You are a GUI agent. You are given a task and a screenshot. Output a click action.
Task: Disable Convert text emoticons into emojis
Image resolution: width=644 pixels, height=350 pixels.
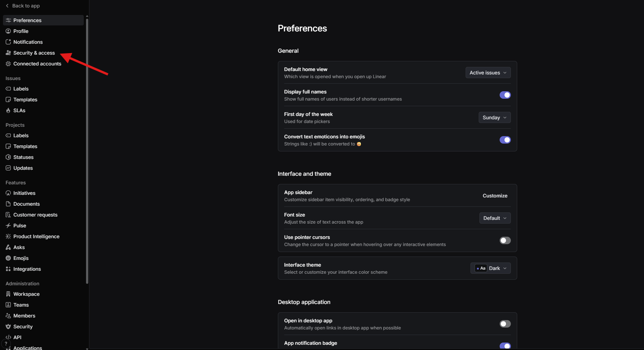(505, 140)
